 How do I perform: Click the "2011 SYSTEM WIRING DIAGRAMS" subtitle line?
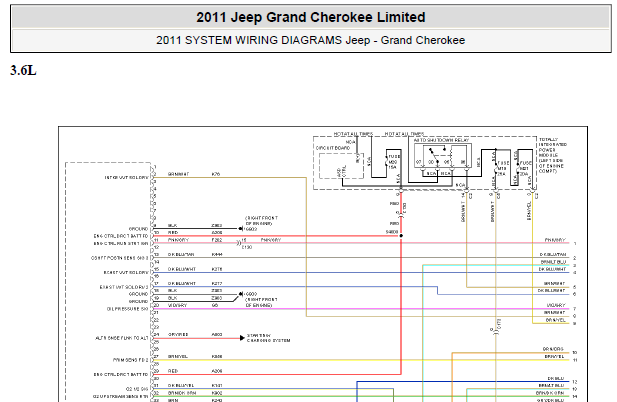(x=310, y=40)
